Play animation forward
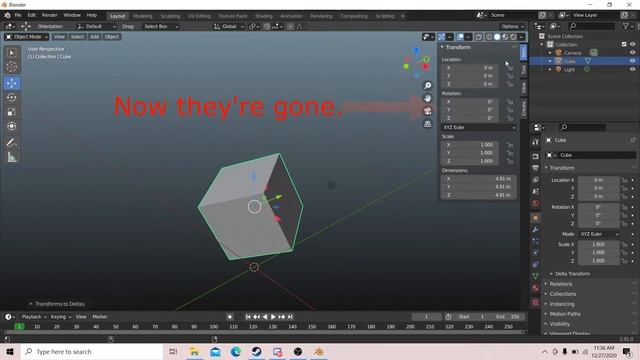Screen dimensions: 640x360 pyautogui.click(x=273, y=317)
